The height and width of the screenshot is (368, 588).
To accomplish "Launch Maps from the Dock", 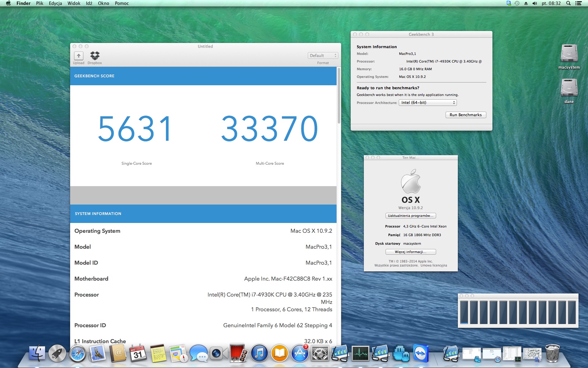I will click(179, 353).
